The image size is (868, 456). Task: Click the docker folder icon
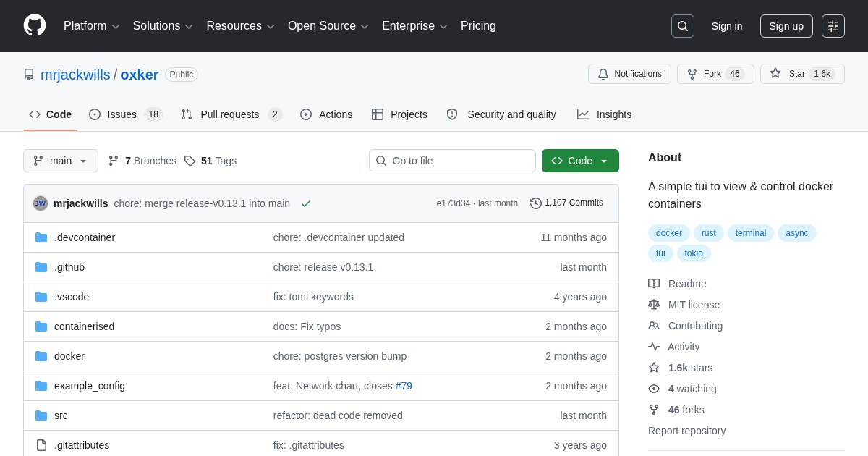(x=41, y=356)
